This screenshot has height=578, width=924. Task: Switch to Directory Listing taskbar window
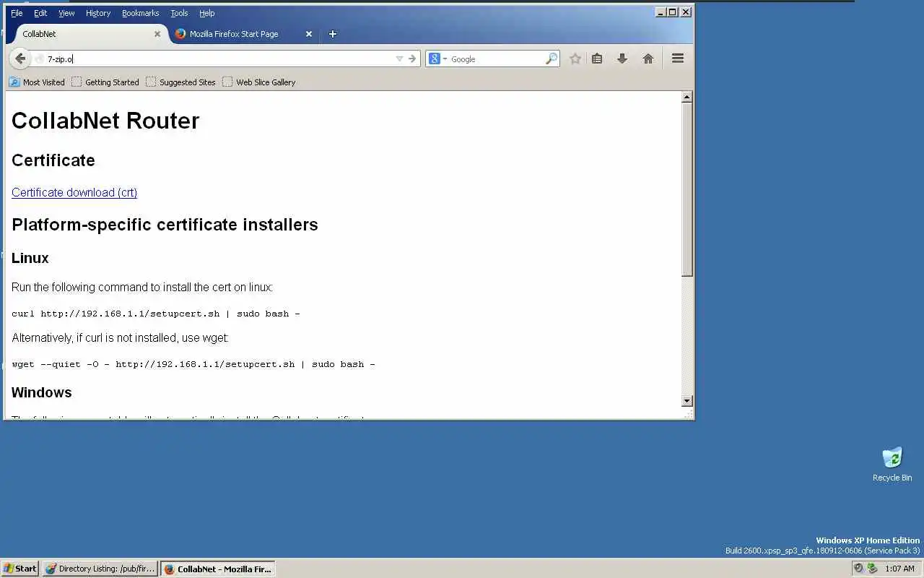pos(100,569)
